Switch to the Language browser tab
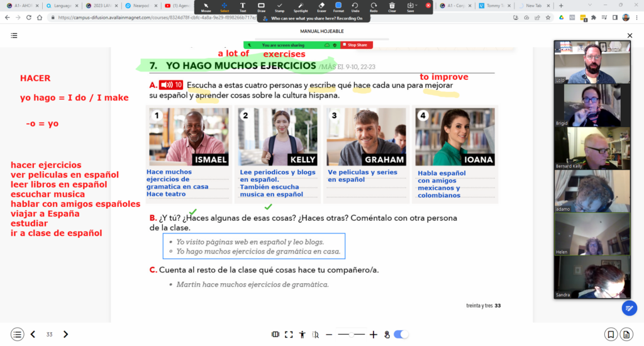 point(62,6)
